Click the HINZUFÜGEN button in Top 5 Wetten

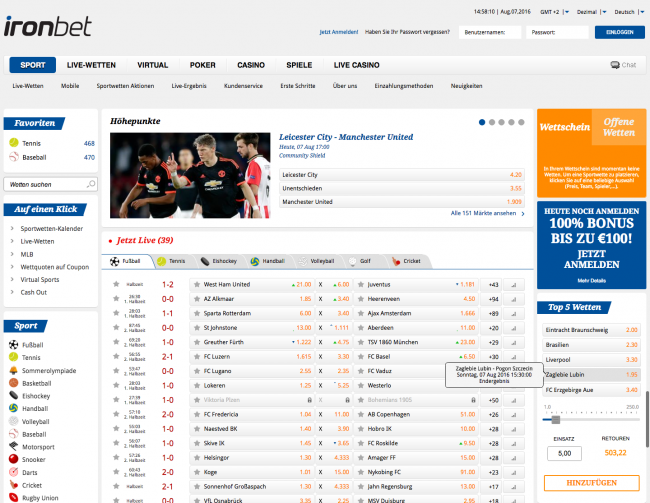click(x=589, y=483)
